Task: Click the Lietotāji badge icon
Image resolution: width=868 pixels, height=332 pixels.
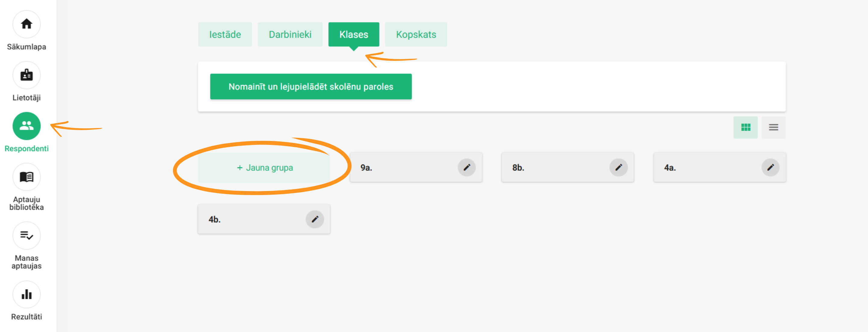Action: 26,75
